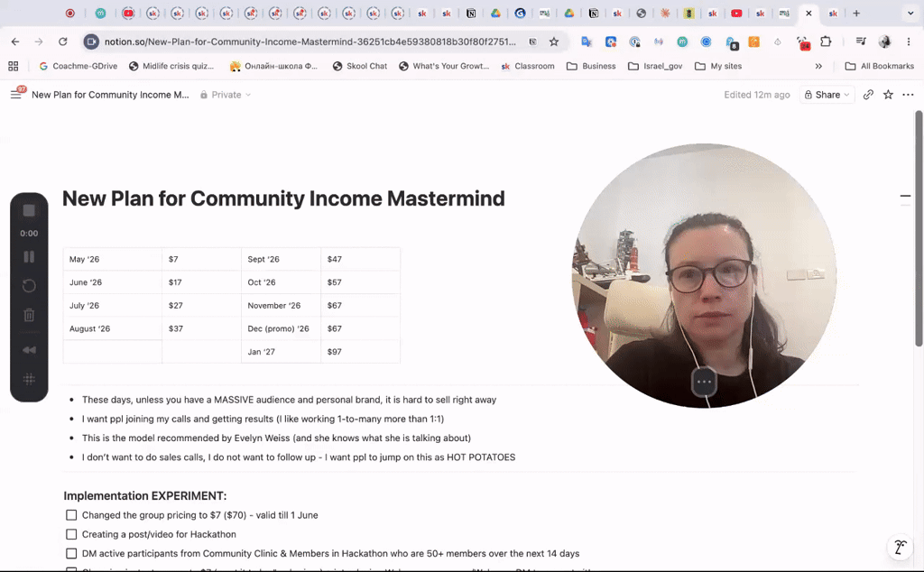The width and height of the screenshot is (924, 572).
Task: Open the Онлайн-школа bookmark
Action: (x=274, y=66)
